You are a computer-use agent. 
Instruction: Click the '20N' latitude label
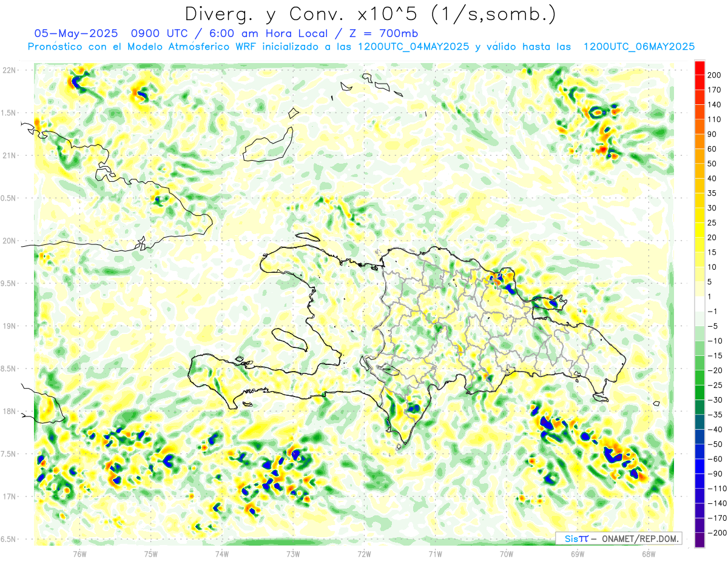pos(9,241)
